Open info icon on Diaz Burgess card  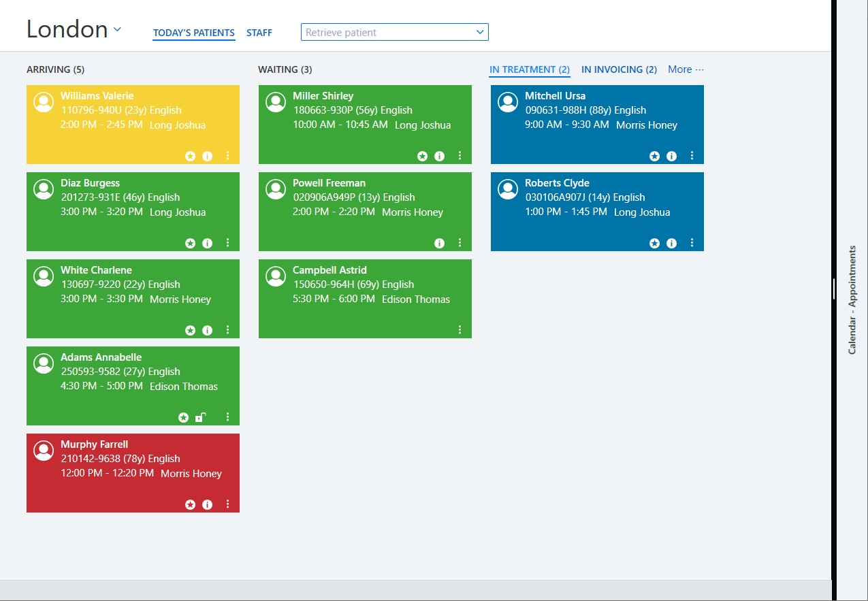pyautogui.click(x=208, y=243)
